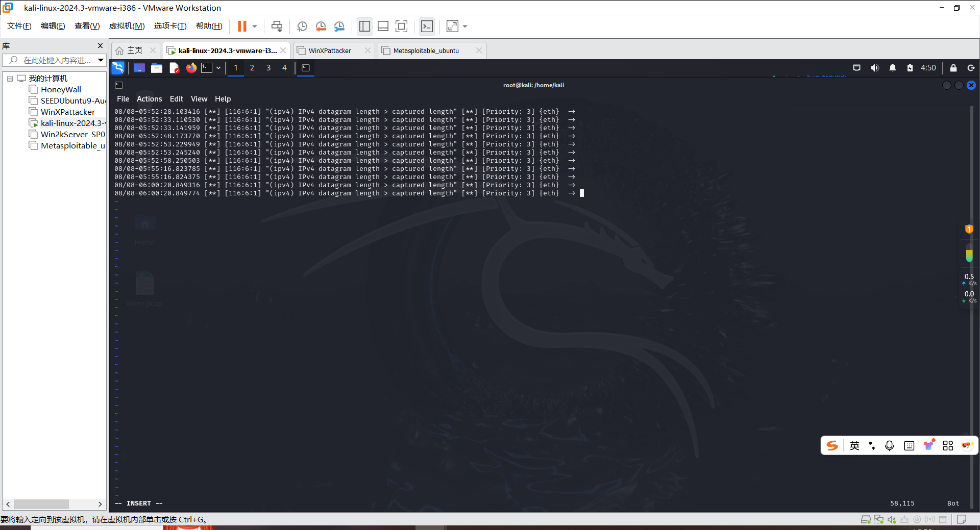Take a snapshot of this virtual machine
The image size is (980, 530).
point(302,26)
